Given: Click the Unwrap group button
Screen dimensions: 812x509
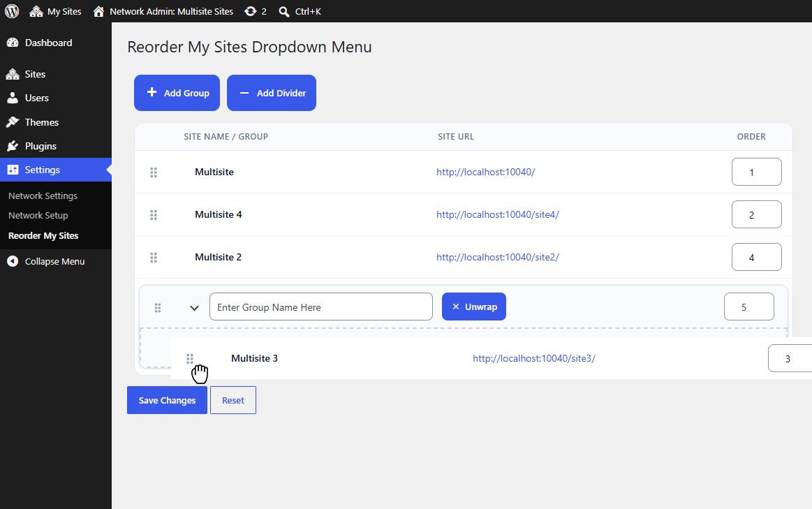Looking at the screenshot, I should 474,307.
